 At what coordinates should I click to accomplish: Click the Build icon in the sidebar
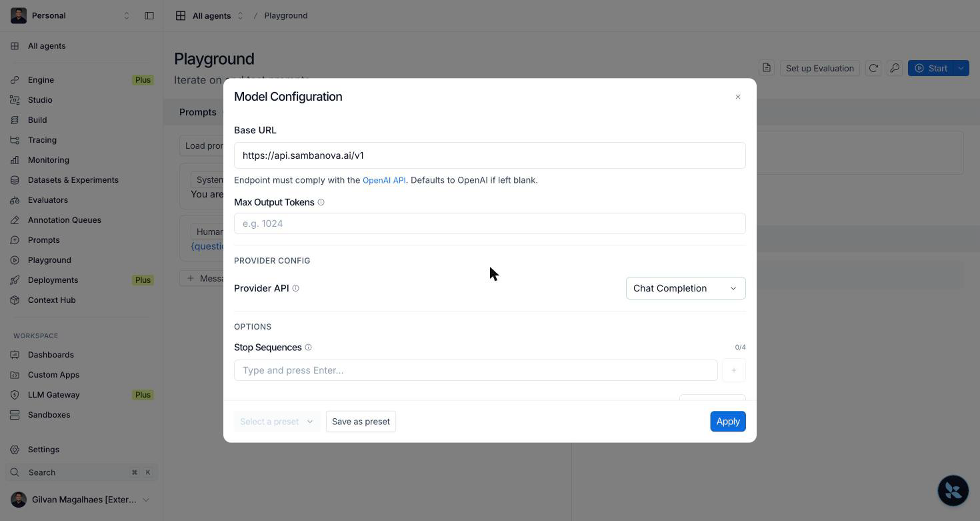coord(15,120)
